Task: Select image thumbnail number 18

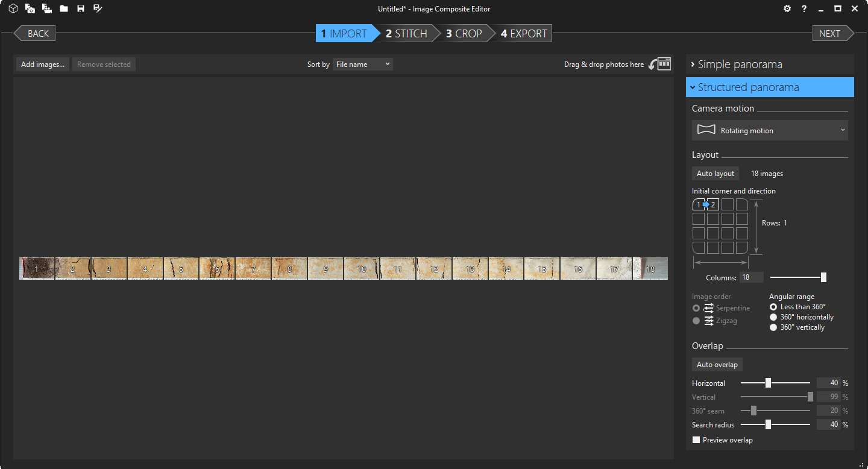Action: (650, 268)
